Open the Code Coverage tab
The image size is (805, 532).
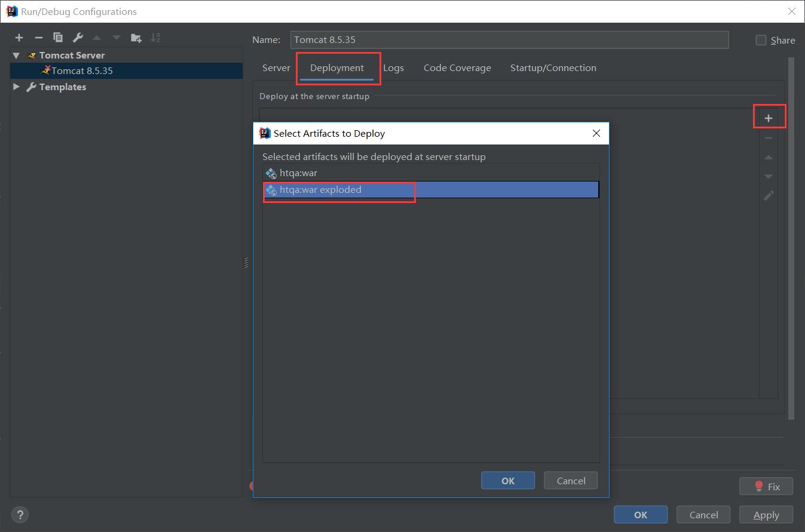[x=457, y=67]
